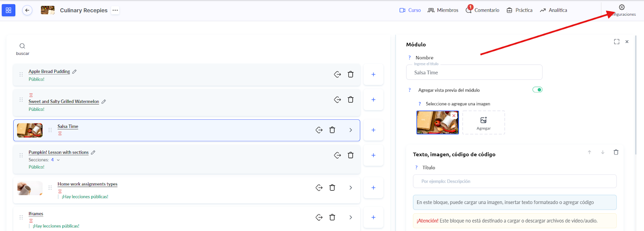Open the dashboard grid icon

point(8,10)
